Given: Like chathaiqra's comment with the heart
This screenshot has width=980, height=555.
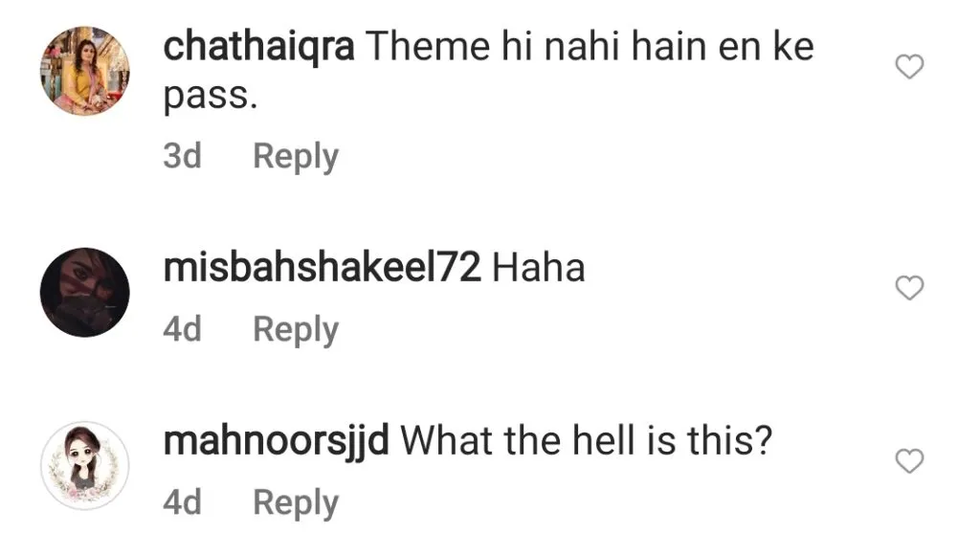Looking at the screenshot, I should click(x=909, y=67).
